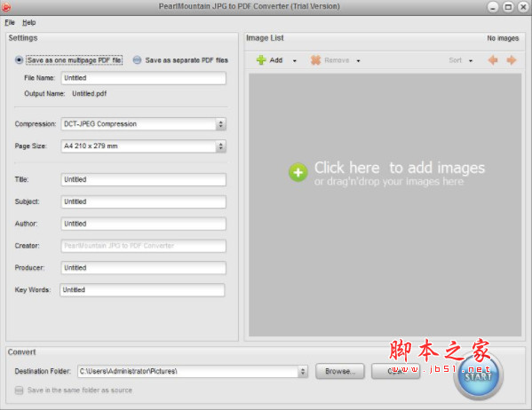The height and width of the screenshot is (410, 532).
Task: Click the green plus circle in drop area
Action: tap(298, 173)
